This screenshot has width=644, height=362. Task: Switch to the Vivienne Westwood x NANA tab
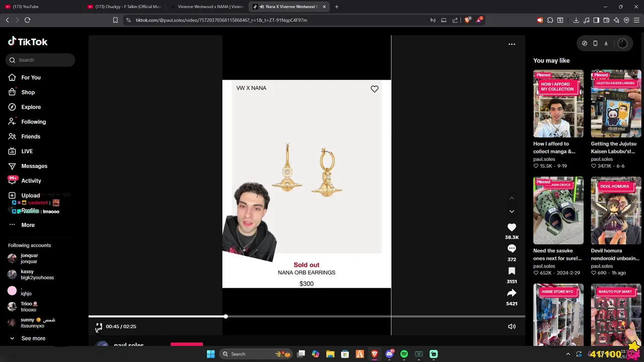pyautogui.click(x=207, y=7)
